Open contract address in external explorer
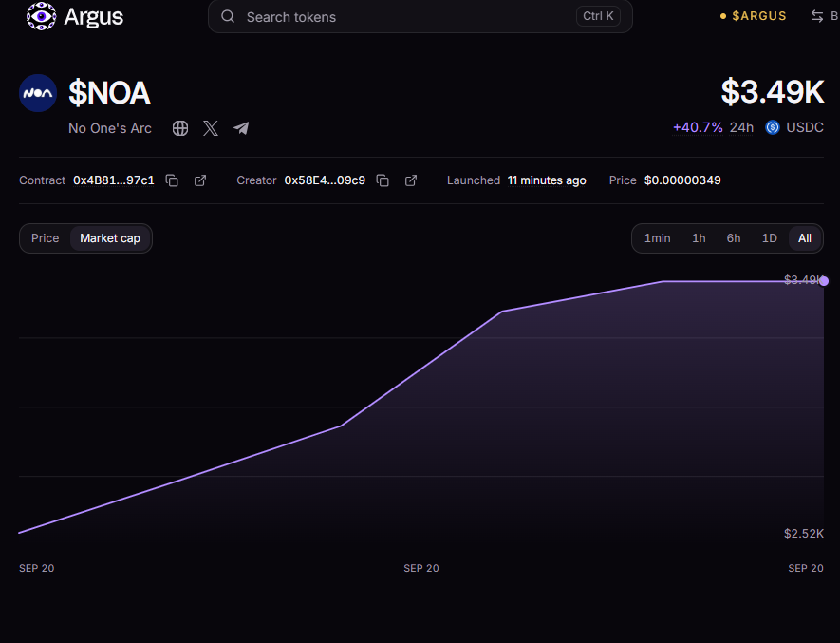840x643 pixels. [x=200, y=180]
